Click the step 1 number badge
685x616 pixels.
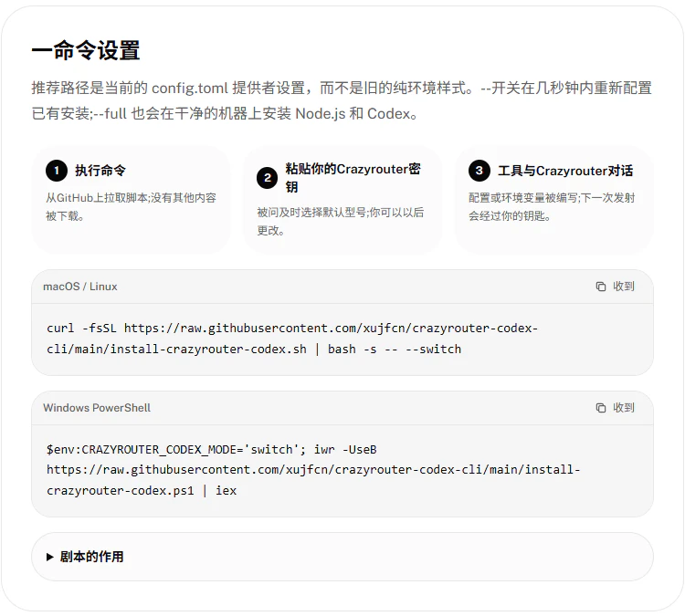pyautogui.click(x=57, y=171)
